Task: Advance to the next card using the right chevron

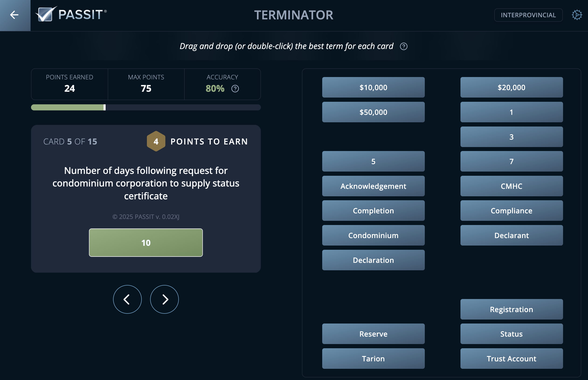Action: pos(164,299)
